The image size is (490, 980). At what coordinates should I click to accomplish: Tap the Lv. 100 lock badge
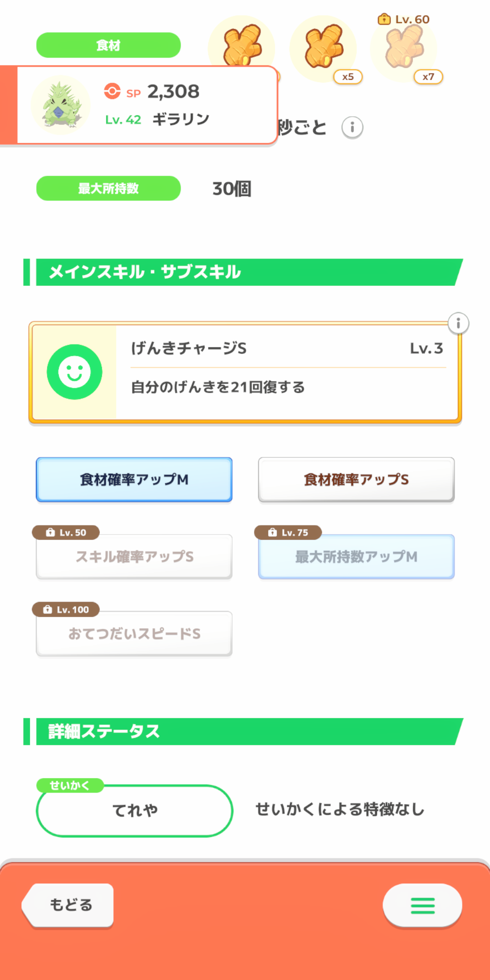[x=66, y=609]
